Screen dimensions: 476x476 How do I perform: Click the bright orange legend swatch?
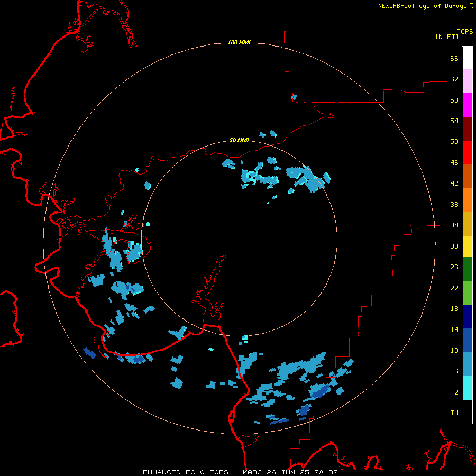(467, 200)
